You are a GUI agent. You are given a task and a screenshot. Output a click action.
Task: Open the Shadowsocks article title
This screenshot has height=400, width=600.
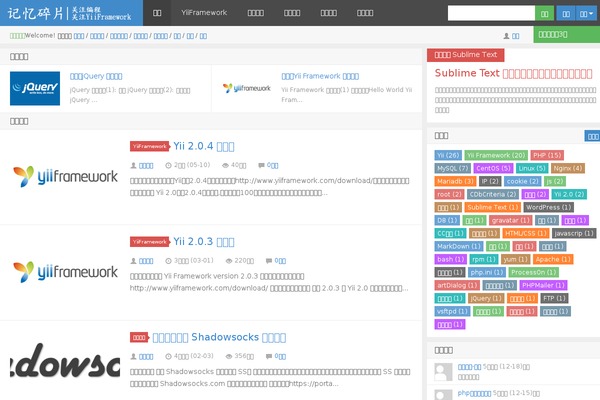coord(219,337)
